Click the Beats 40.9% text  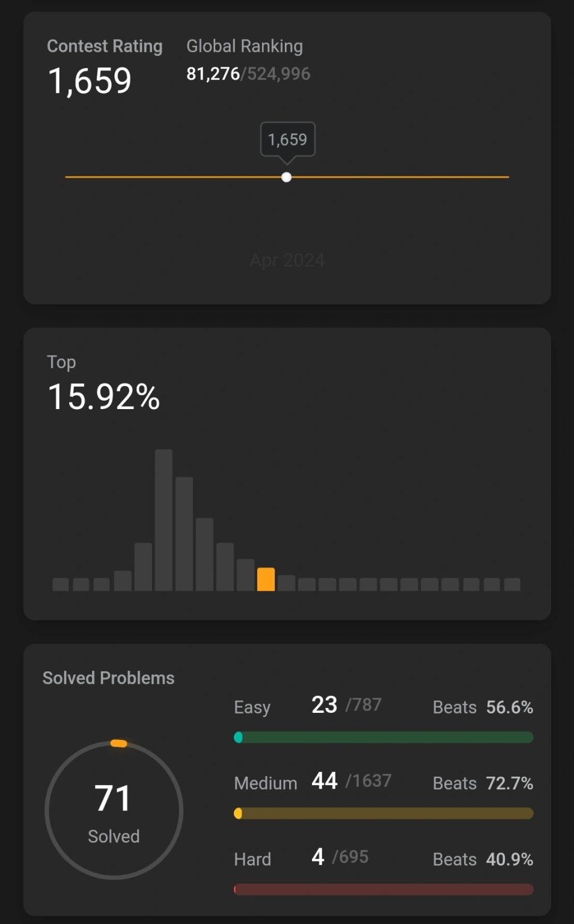point(483,859)
